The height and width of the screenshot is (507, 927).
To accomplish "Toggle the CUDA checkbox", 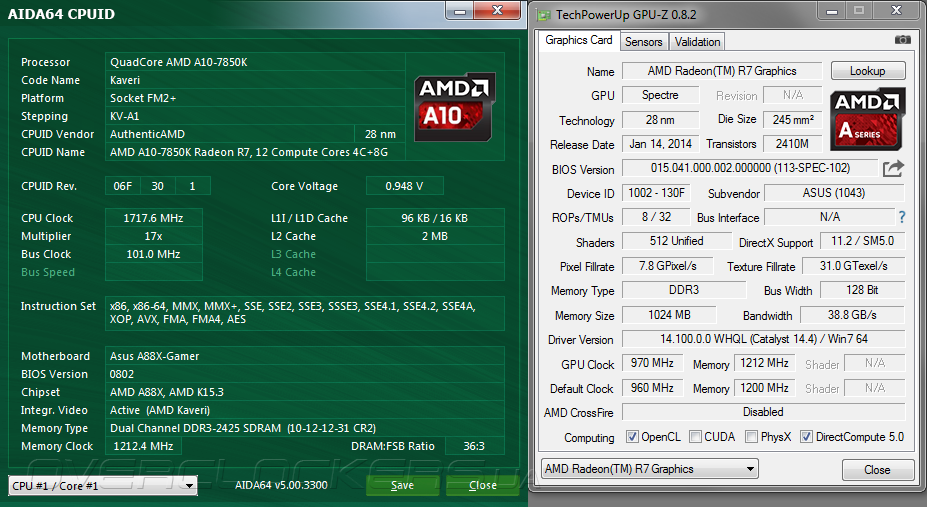I will click(695, 437).
